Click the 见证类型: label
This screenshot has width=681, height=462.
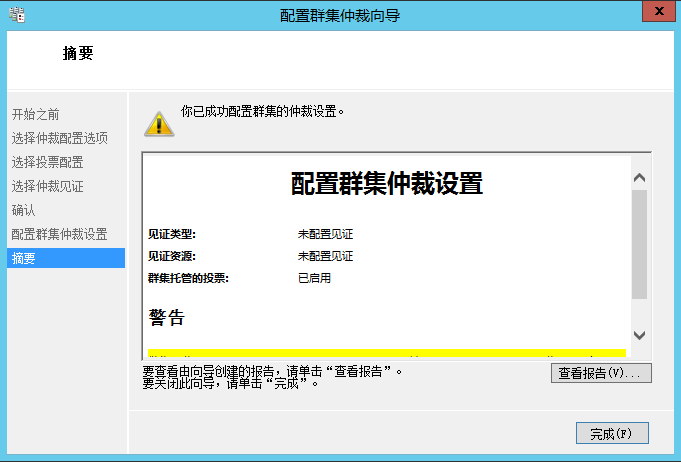pyautogui.click(x=172, y=234)
